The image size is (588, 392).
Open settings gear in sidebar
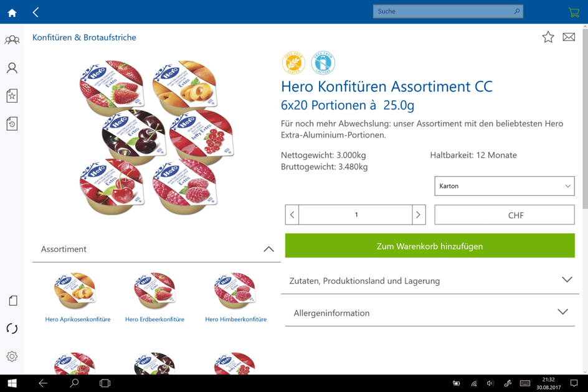pyautogui.click(x=12, y=357)
